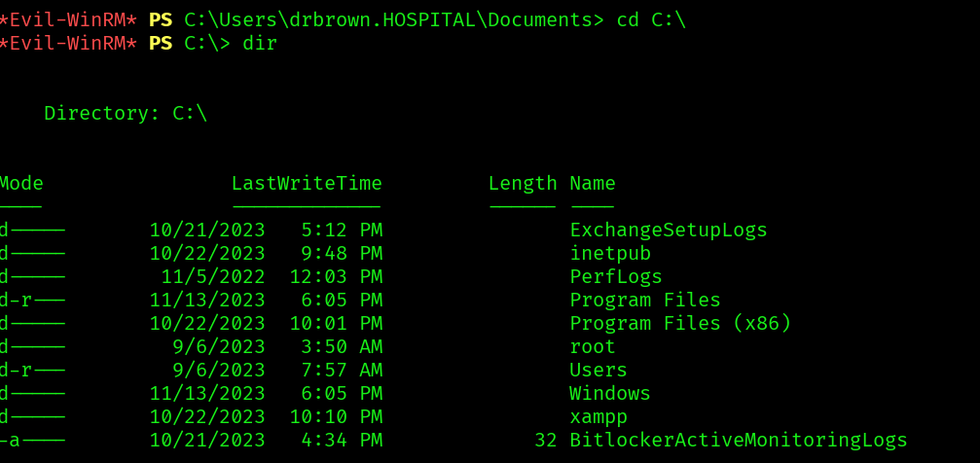
Task: Select the Users directory entry
Action: (599, 370)
